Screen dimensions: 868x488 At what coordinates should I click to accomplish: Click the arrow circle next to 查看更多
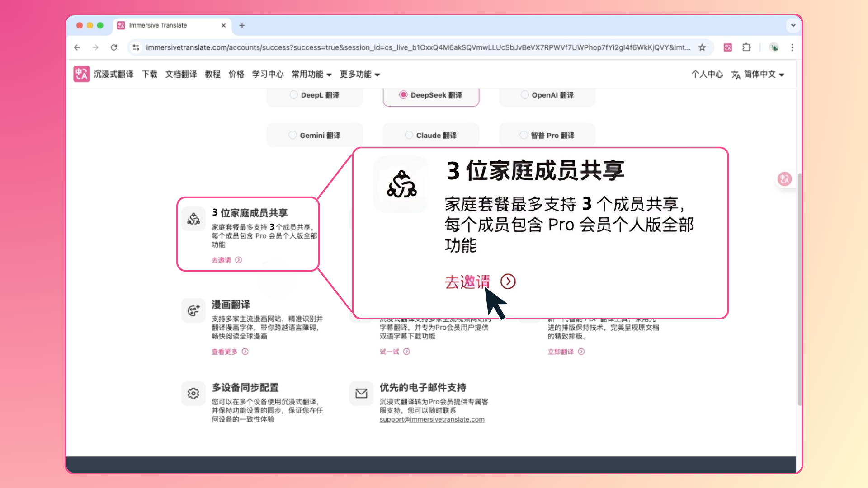coord(245,352)
